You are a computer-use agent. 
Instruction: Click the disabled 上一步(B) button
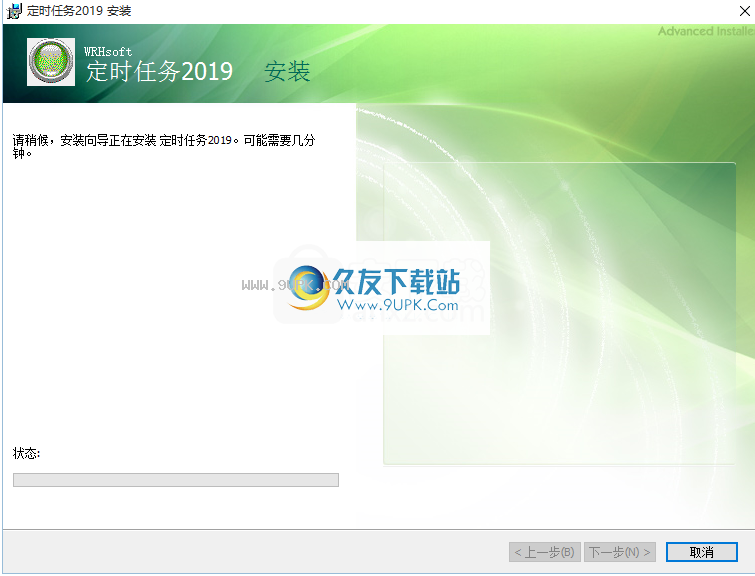pyautogui.click(x=545, y=552)
